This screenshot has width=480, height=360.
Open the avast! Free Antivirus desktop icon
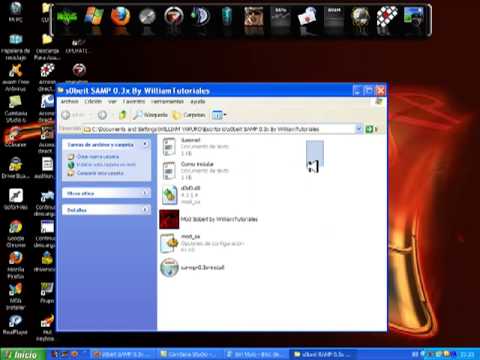click(15, 77)
